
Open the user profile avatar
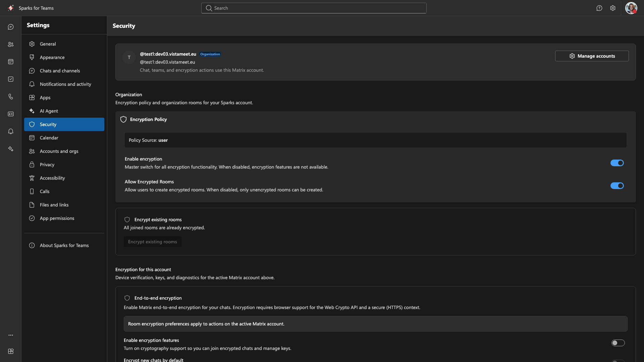pyautogui.click(x=631, y=8)
